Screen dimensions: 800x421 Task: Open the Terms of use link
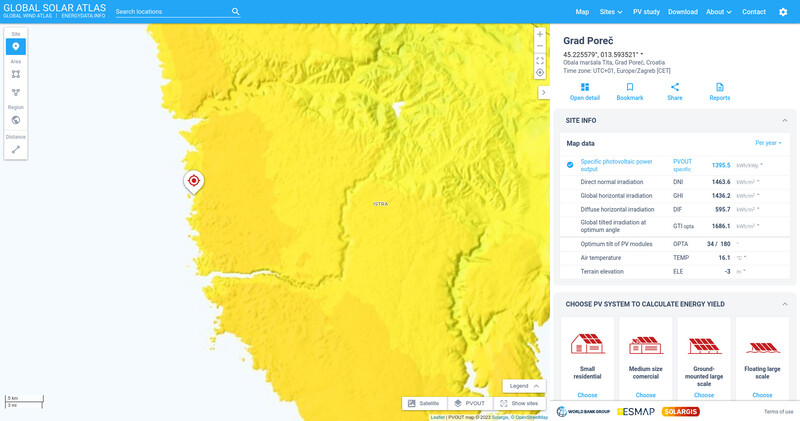click(x=778, y=411)
